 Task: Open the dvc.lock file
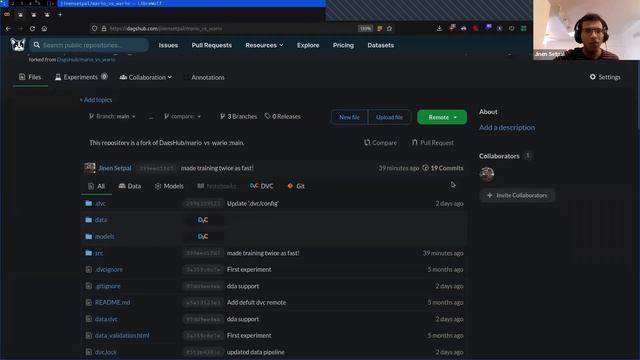[x=106, y=352]
